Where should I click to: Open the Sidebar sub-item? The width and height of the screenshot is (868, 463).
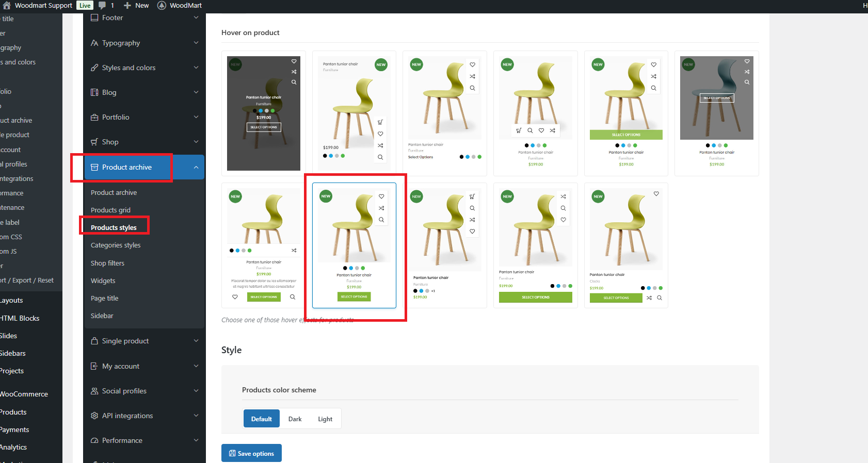tap(102, 316)
